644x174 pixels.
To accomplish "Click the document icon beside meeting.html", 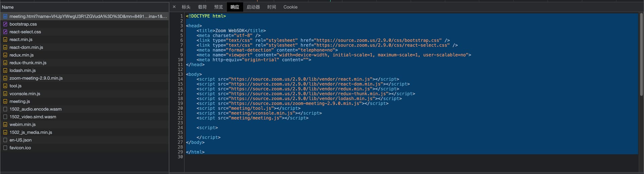I will [x=5, y=16].
